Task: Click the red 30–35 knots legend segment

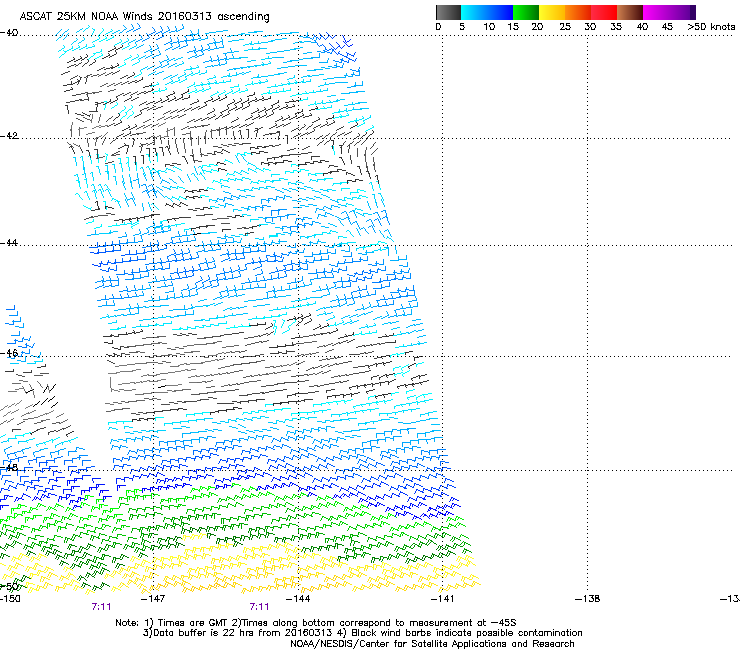Action: click(604, 12)
